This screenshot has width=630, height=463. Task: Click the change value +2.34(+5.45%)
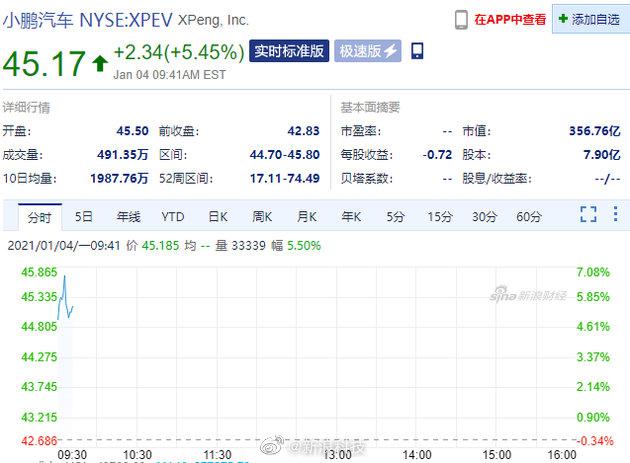179,52
